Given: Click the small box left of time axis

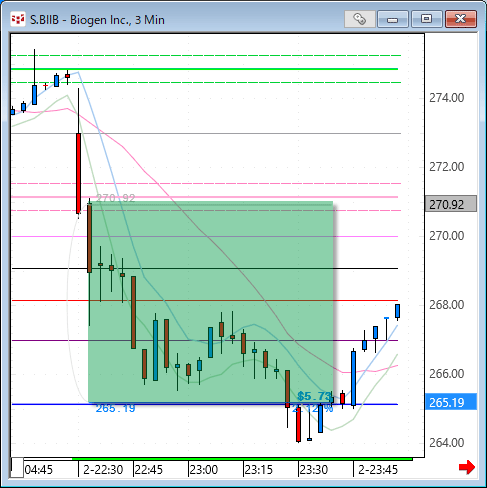Looking at the screenshot, I should click(17, 468).
